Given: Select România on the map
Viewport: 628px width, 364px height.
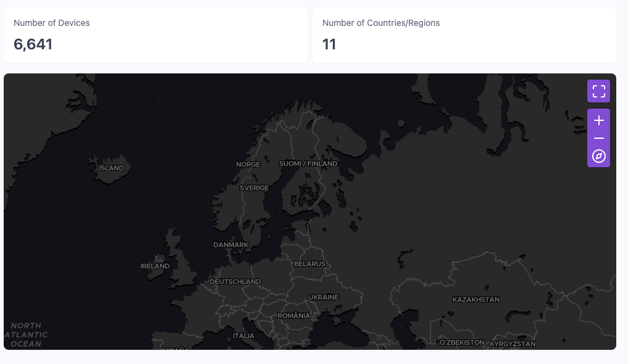Looking at the screenshot, I should click(x=294, y=315).
